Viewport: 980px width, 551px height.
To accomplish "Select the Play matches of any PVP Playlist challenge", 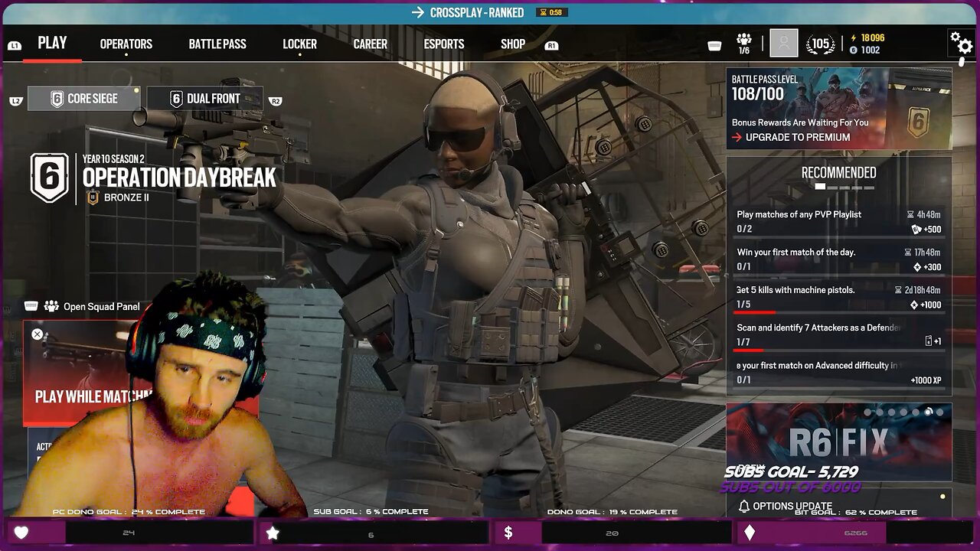I will tap(839, 221).
